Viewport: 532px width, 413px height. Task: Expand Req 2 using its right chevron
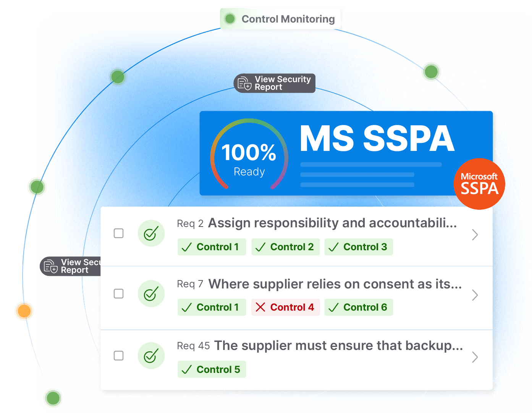[x=475, y=235]
